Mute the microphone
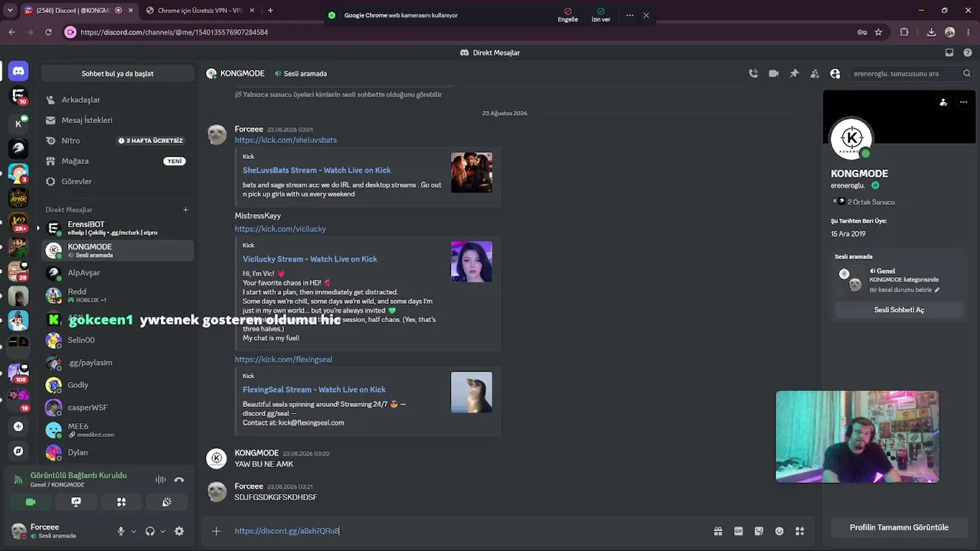 (121, 531)
